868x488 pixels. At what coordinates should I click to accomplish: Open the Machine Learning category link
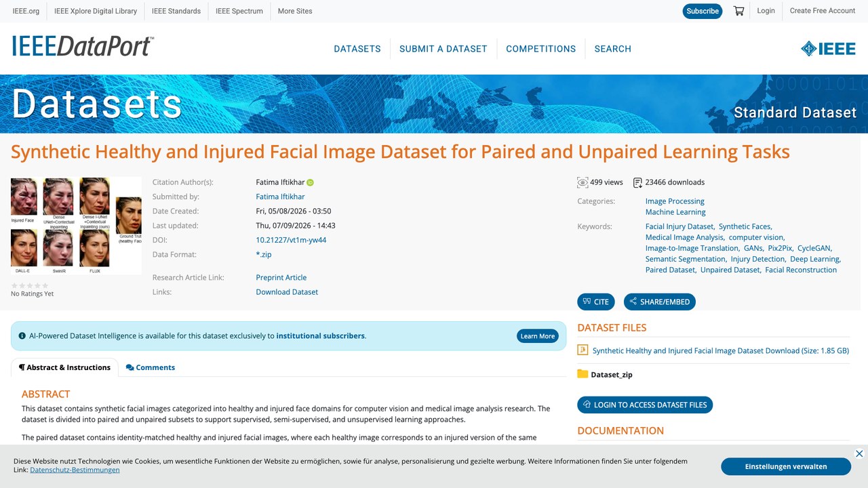pos(675,212)
